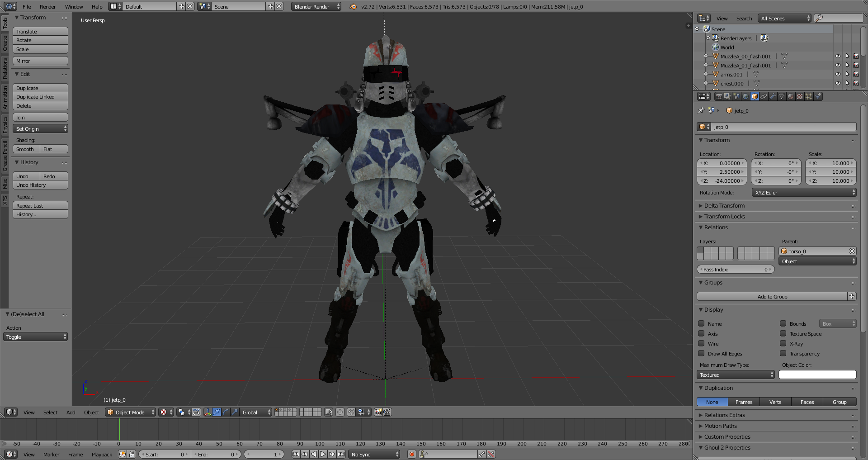Screen dimensions: 868x460
Task: Play the animation forward
Action: [323, 455]
